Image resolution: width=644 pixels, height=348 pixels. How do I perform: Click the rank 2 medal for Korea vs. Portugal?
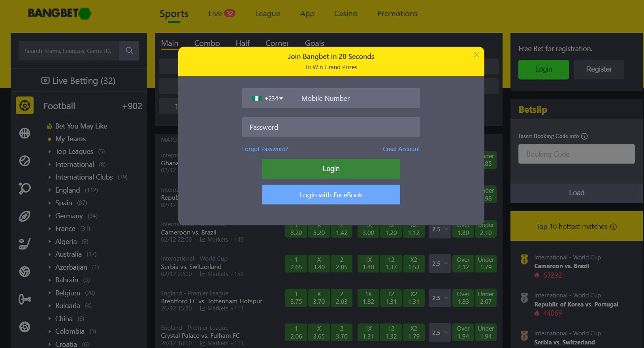(x=524, y=297)
